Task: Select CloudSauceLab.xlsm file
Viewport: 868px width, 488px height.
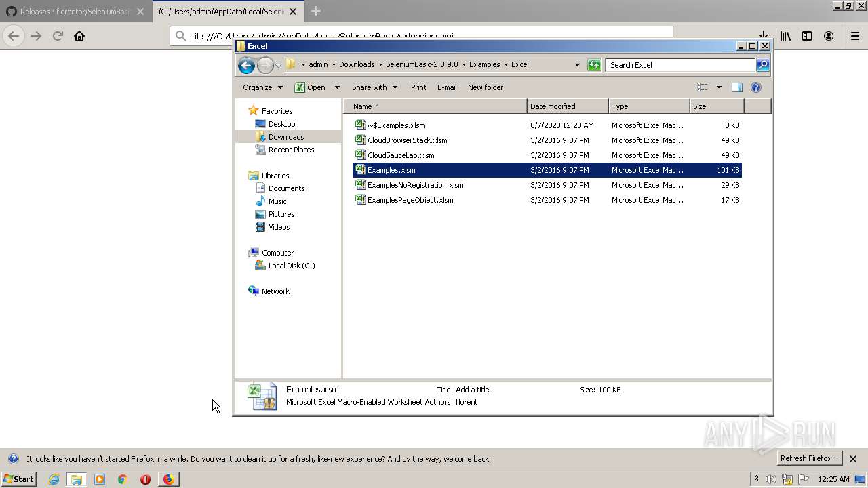Action: click(x=547, y=155)
